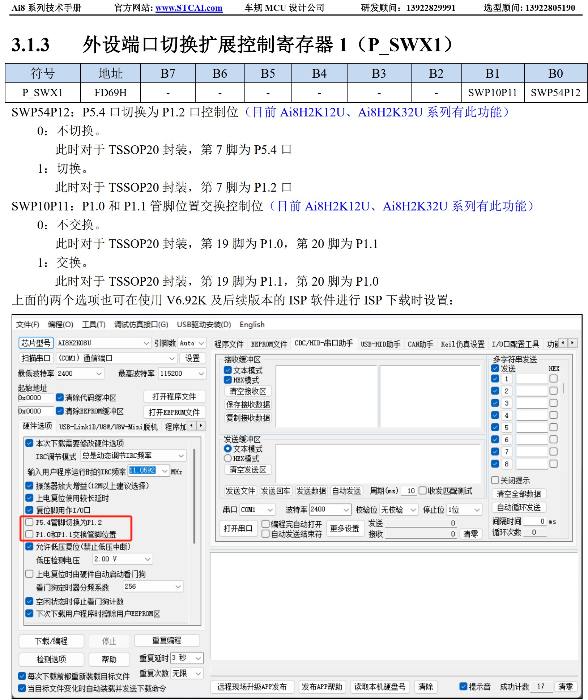The height and width of the screenshot is (700, 588).
Task: Click the 检测选项 button
Action: tap(51, 659)
